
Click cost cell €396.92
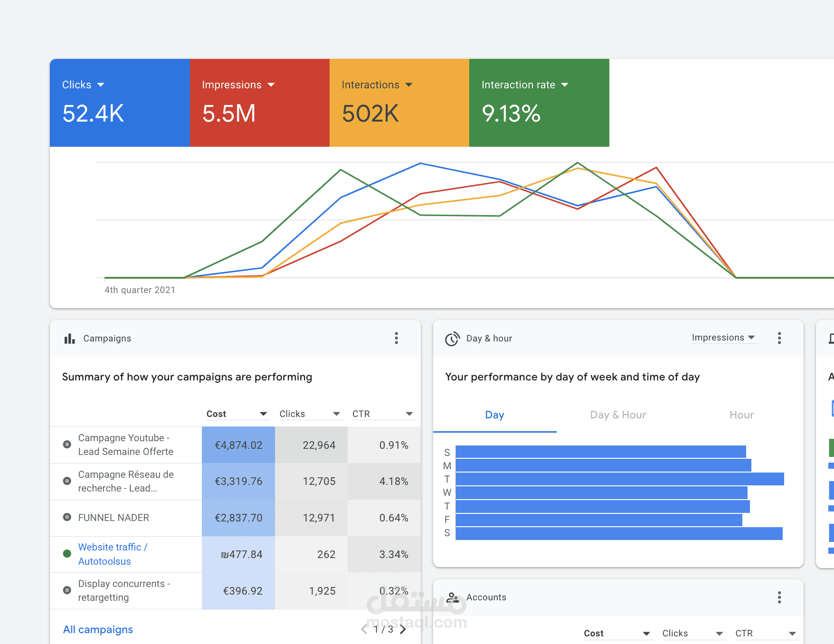tap(238, 591)
